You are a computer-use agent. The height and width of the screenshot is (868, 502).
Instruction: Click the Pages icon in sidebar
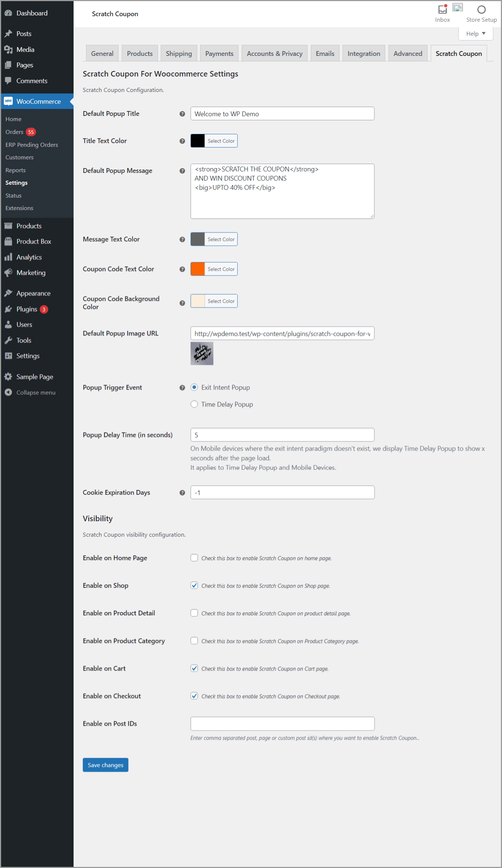click(8, 65)
